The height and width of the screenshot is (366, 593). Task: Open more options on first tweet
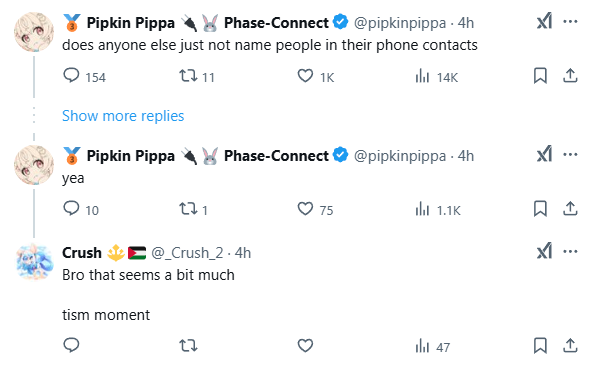(x=570, y=22)
